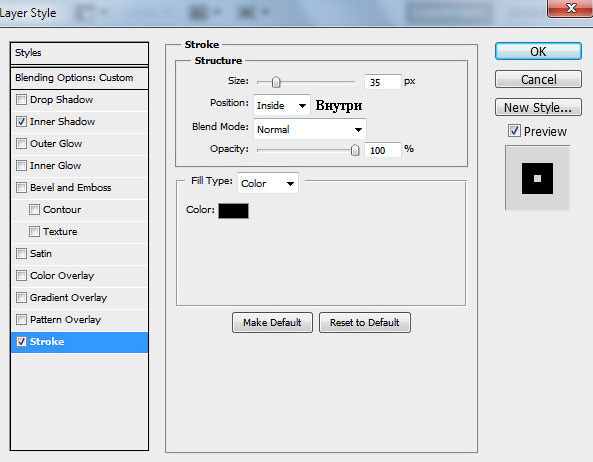Select the Drop Shadow style label
The height and width of the screenshot is (462, 593).
pyautogui.click(x=62, y=100)
